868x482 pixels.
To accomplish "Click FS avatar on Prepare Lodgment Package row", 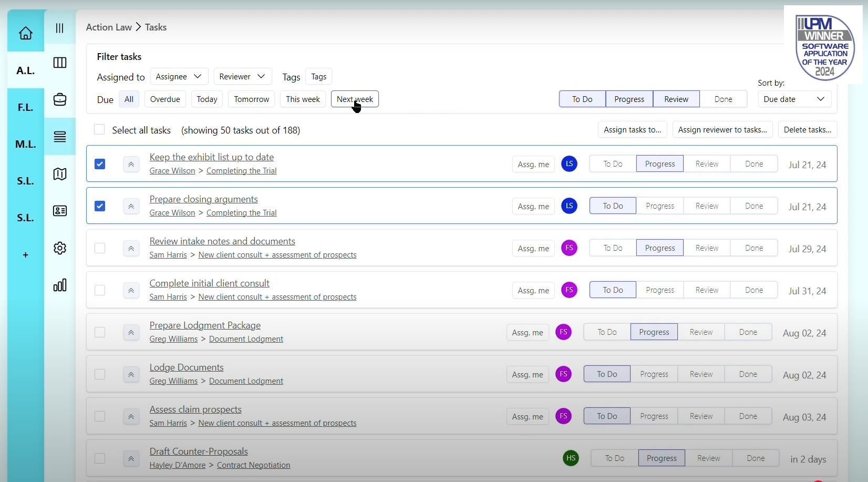I will click(563, 332).
